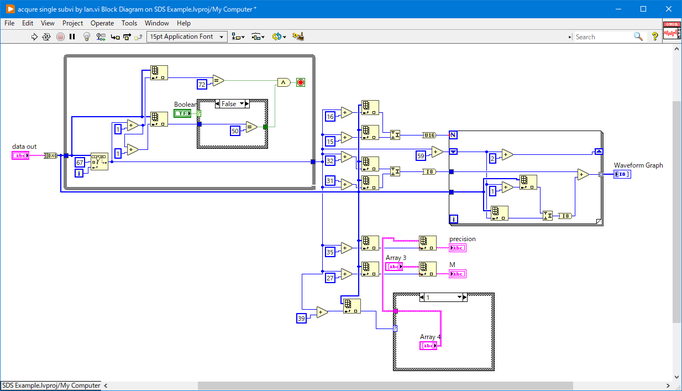The height and width of the screenshot is (391, 682).
Task: Open the Operate menu
Action: click(x=102, y=23)
